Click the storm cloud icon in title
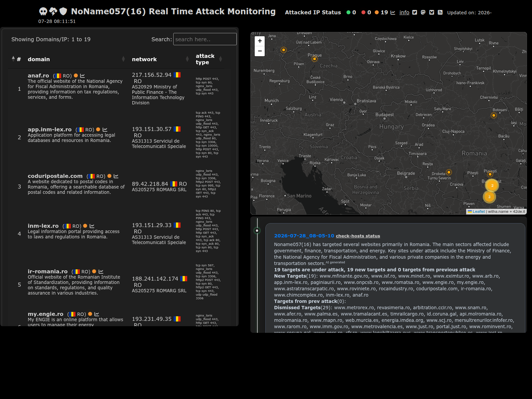Image resolution: width=532 pixels, height=399 pixels. pyautogui.click(x=53, y=12)
